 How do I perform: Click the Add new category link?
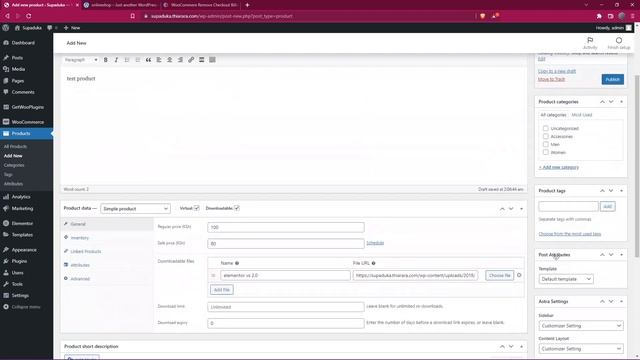(559, 167)
